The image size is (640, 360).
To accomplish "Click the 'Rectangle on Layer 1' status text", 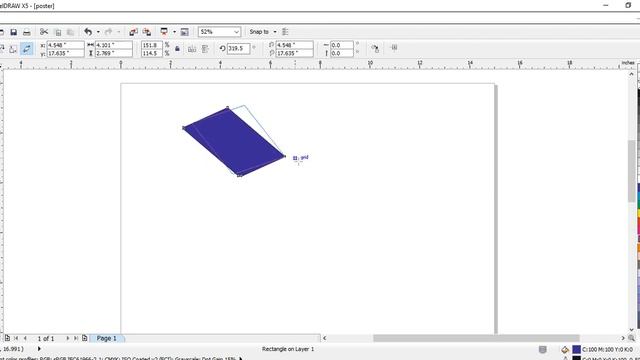I will click(x=288, y=349).
